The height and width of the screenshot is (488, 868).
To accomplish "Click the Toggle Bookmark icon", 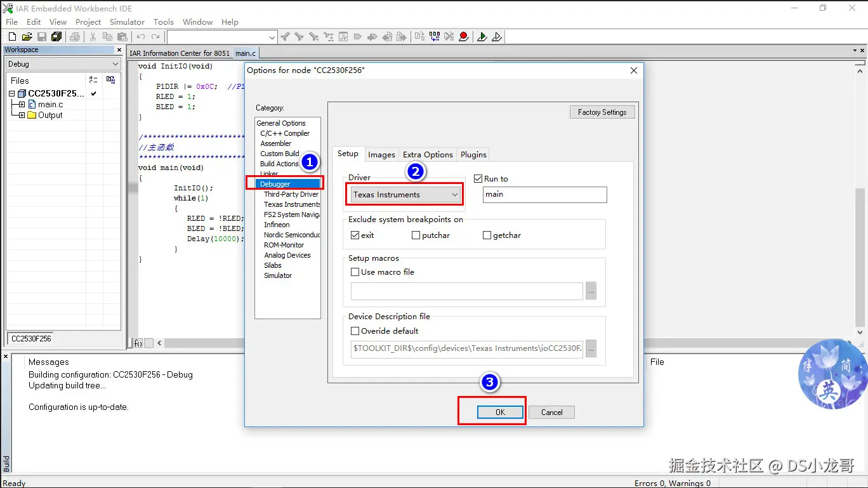I will pyautogui.click(x=358, y=37).
